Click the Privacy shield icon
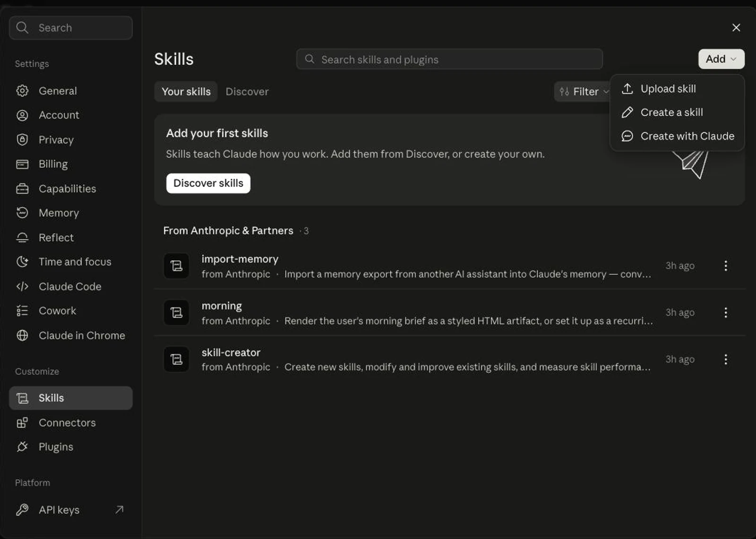This screenshot has width=756, height=539. click(x=22, y=140)
